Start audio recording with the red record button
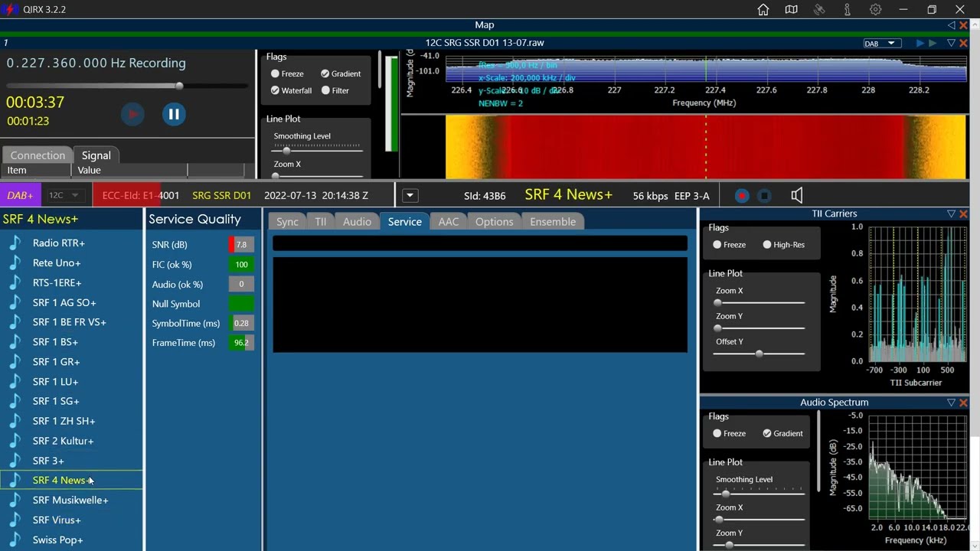This screenshot has height=551, width=980. click(741, 195)
